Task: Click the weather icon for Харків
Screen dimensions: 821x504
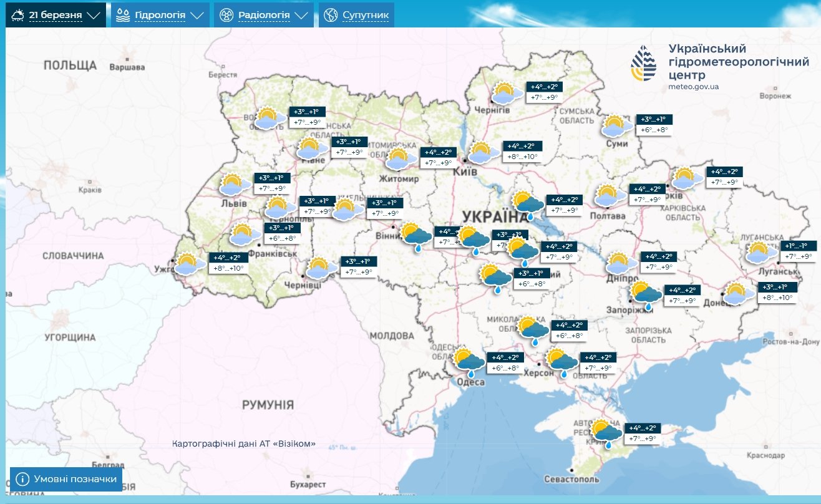Action: coord(687,178)
